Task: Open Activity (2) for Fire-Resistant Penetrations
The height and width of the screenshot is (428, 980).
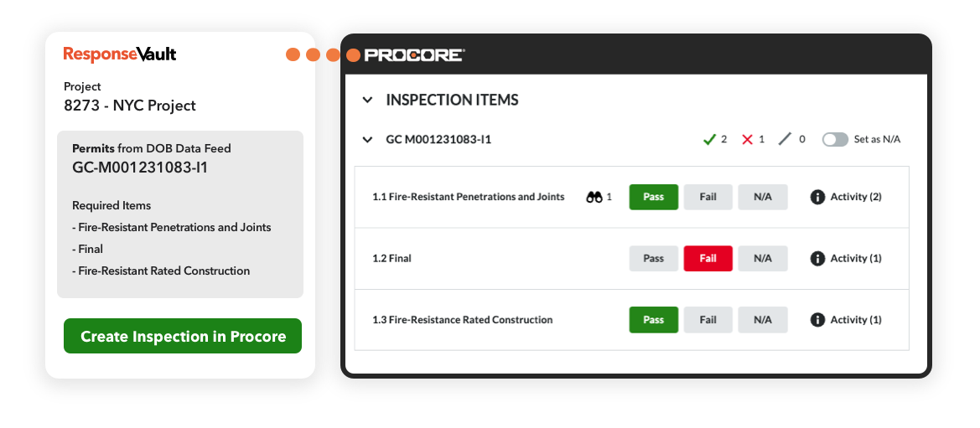Action: coord(855,197)
